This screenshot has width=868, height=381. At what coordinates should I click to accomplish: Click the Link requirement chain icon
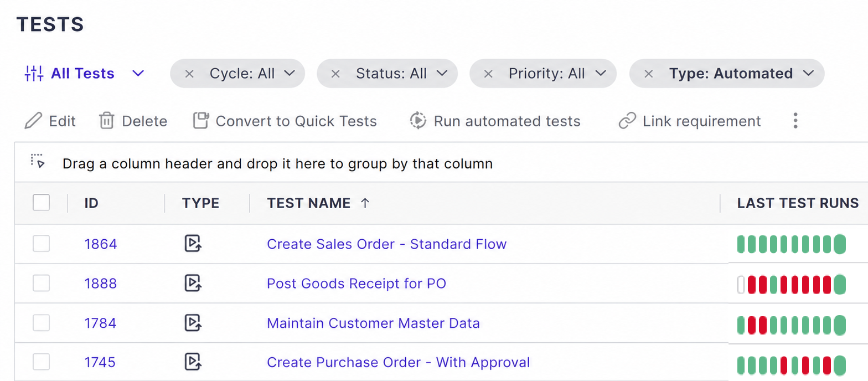[627, 121]
